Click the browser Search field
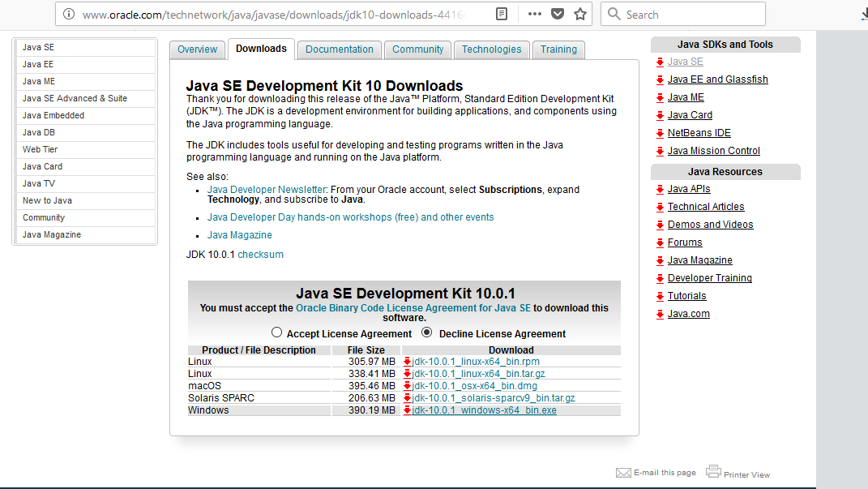This screenshot has height=489, width=868. 683,14
